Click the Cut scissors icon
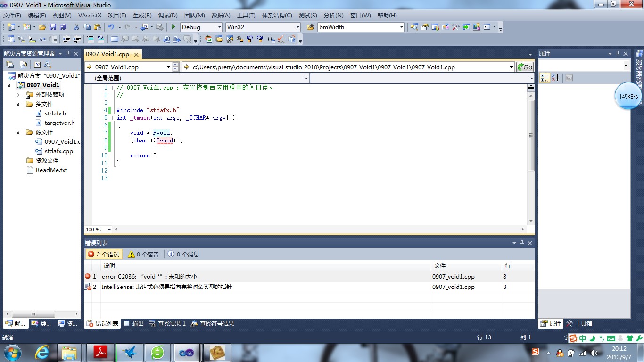The height and width of the screenshot is (362, 644). coord(76,27)
